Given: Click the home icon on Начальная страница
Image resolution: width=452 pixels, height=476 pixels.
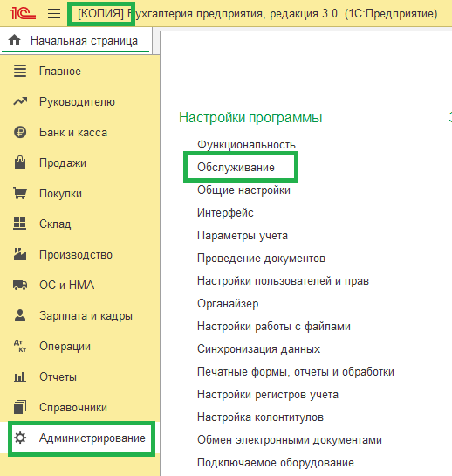Looking at the screenshot, I should point(15,40).
